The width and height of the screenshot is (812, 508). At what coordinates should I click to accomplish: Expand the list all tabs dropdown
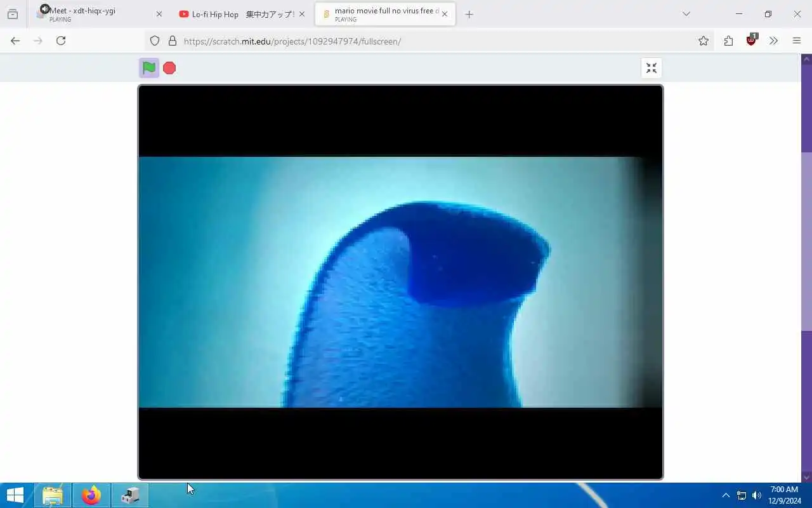point(686,14)
